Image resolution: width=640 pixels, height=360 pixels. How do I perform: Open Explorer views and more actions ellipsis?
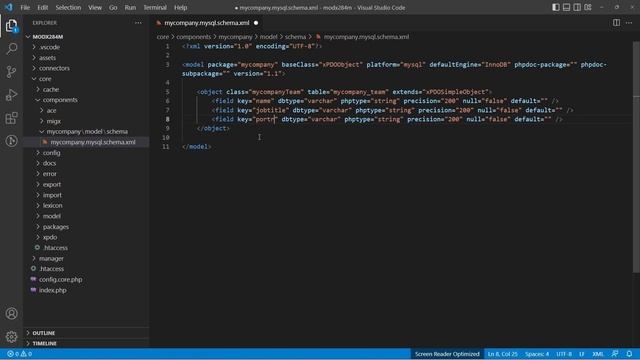(x=138, y=23)
